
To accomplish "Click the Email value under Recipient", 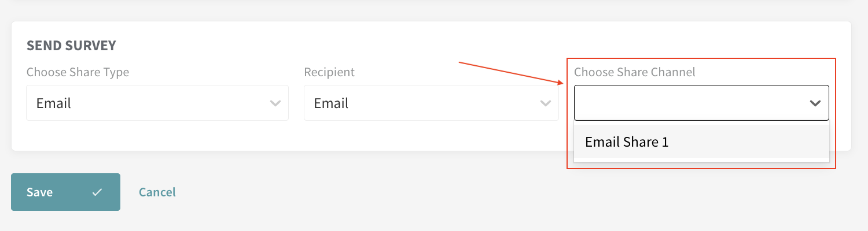I will 331,103.
